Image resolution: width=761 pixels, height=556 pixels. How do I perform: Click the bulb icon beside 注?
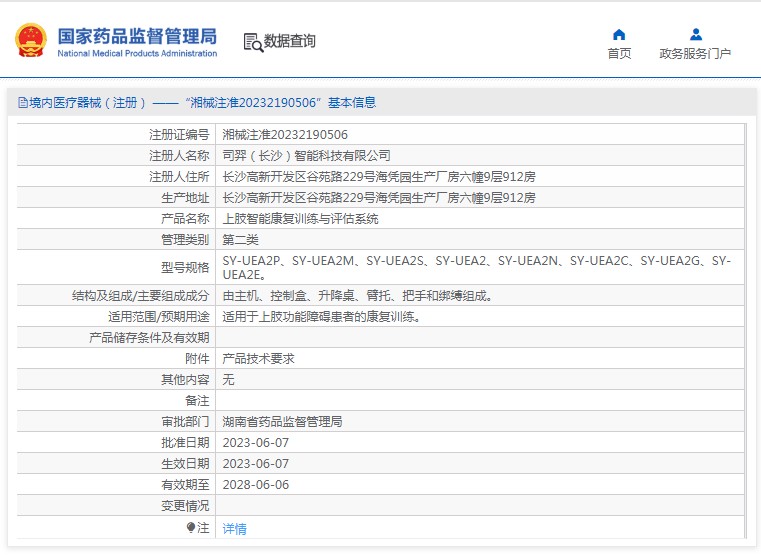tap(191, 527)
